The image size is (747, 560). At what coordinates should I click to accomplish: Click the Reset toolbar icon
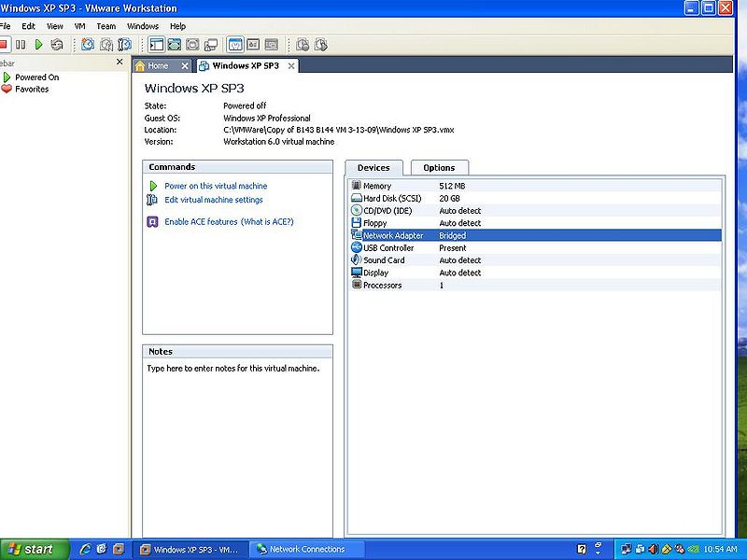coord(57,45)
